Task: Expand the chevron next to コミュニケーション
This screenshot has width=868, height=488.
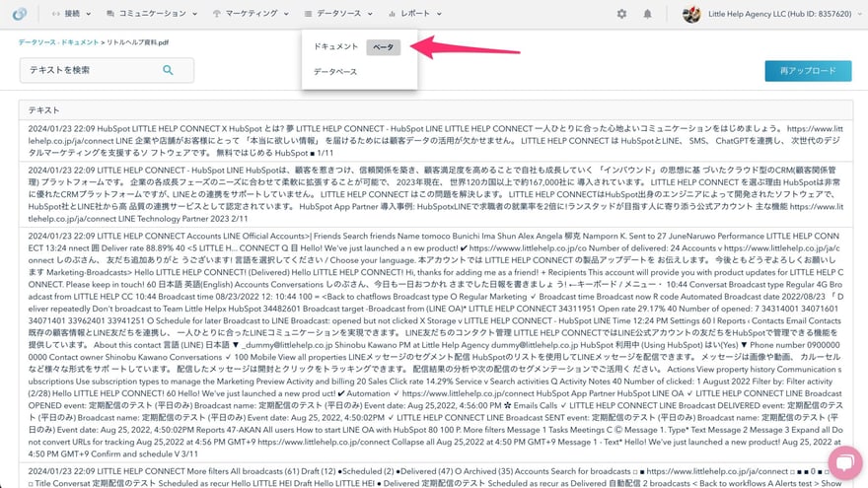Action: [194, 14]
